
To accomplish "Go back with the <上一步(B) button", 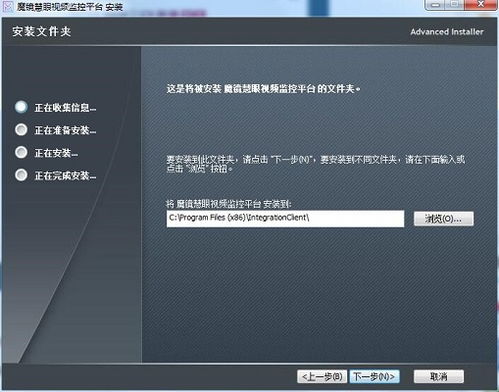I will 322,377.
